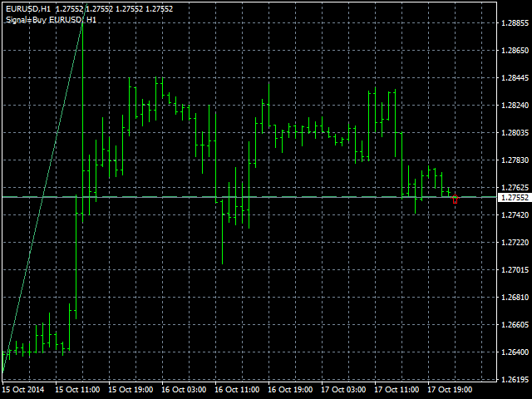The image size is (532, 399).
Task: Click the 17 Oct 19:00 time label
Action: [450, 389]
